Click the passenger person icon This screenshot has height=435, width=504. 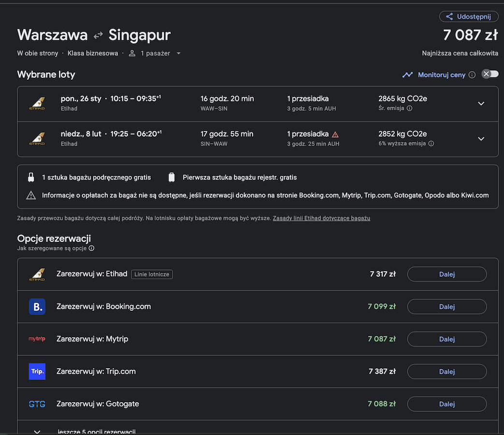[x=132, y=53]
